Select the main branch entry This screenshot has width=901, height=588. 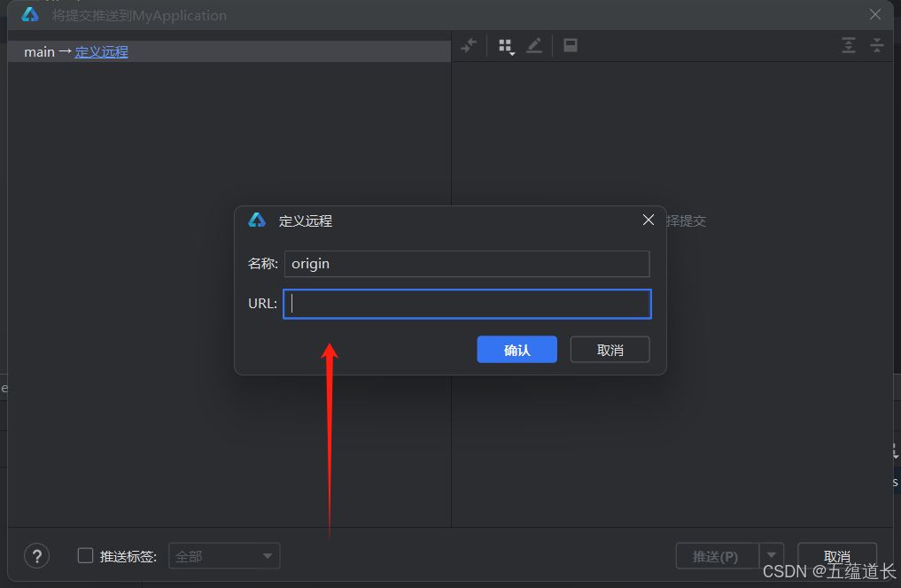pos(39,51)
